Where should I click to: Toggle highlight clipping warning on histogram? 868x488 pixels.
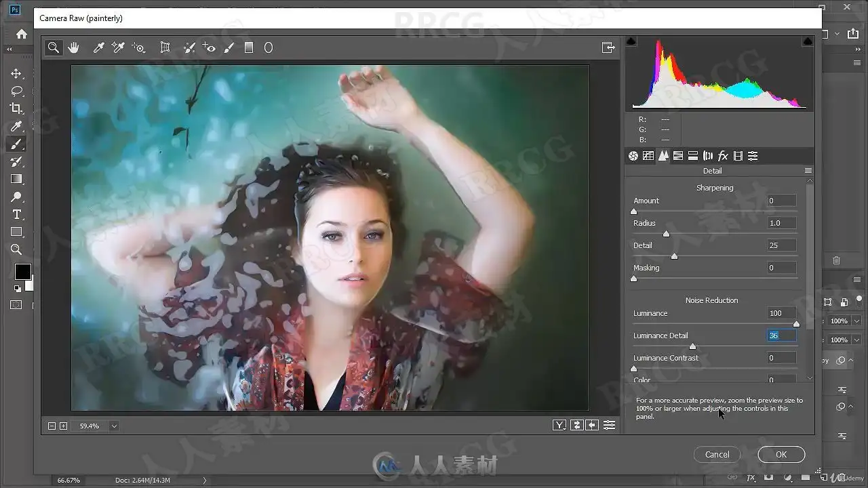coord(808,41)
